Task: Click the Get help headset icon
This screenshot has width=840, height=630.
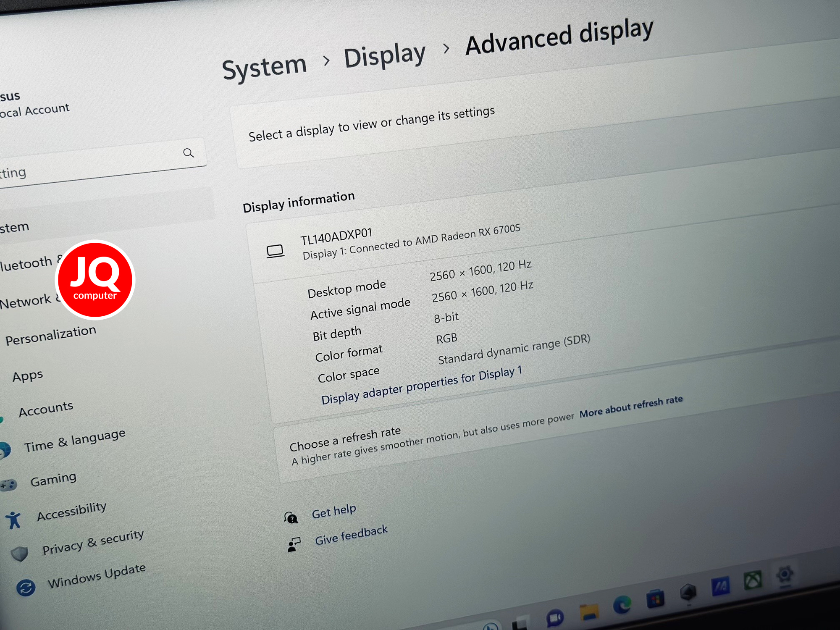Action: click(291, 517)
